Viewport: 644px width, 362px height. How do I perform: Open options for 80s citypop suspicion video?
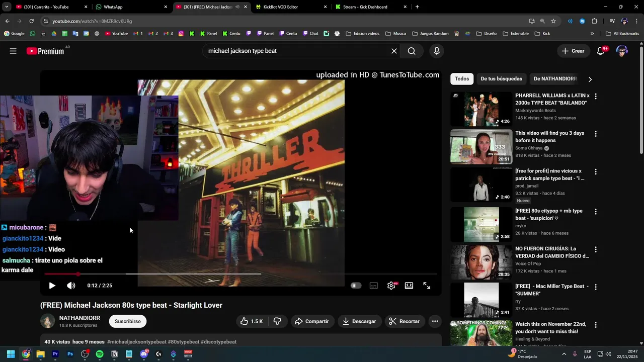pos(596,212)
